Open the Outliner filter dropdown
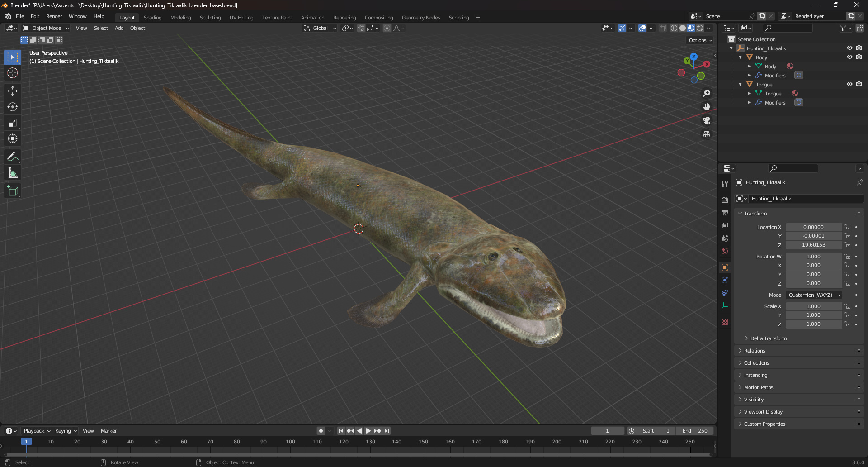This screenshot has width=868, height=467. [x=845, y=28]
